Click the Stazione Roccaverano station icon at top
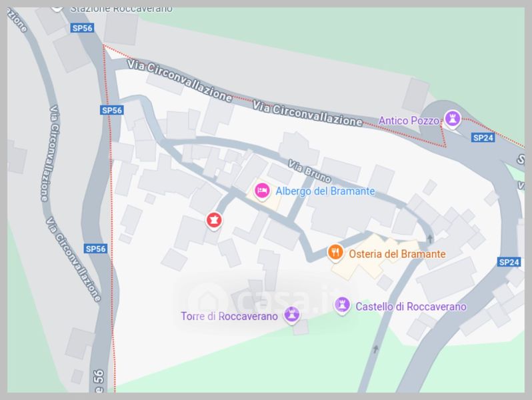The height and width of the screenshot is (400, 532). [x=57, y=8]
